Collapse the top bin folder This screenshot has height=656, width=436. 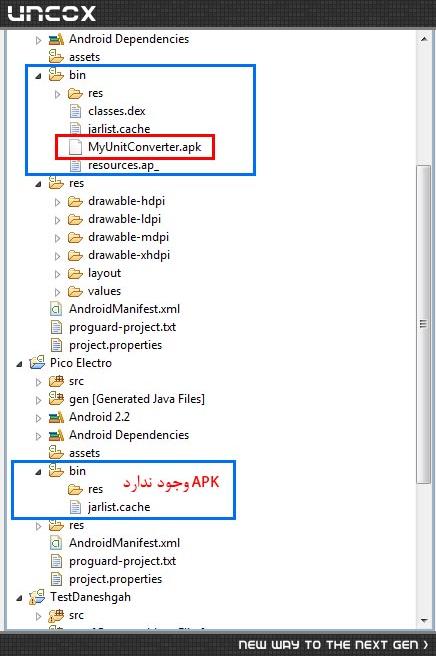[x=38, y=76]
